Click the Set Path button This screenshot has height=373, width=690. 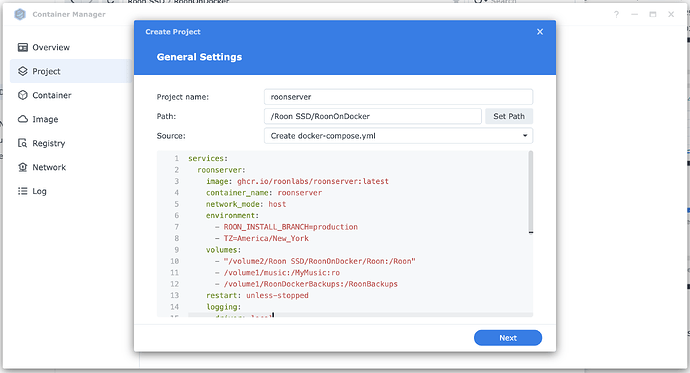tap(509, 116)
